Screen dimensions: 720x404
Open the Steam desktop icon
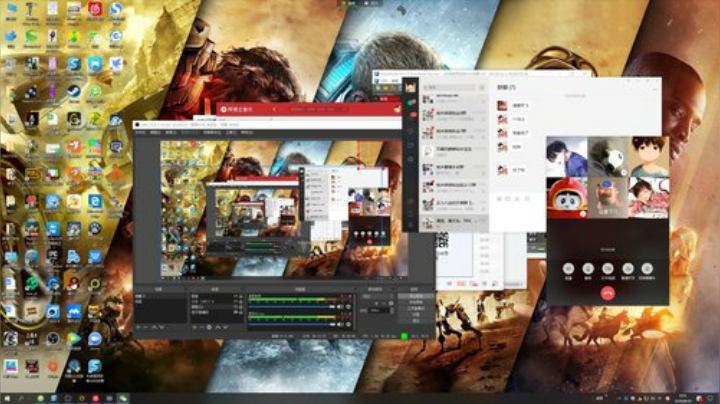[x=73, y=92]
